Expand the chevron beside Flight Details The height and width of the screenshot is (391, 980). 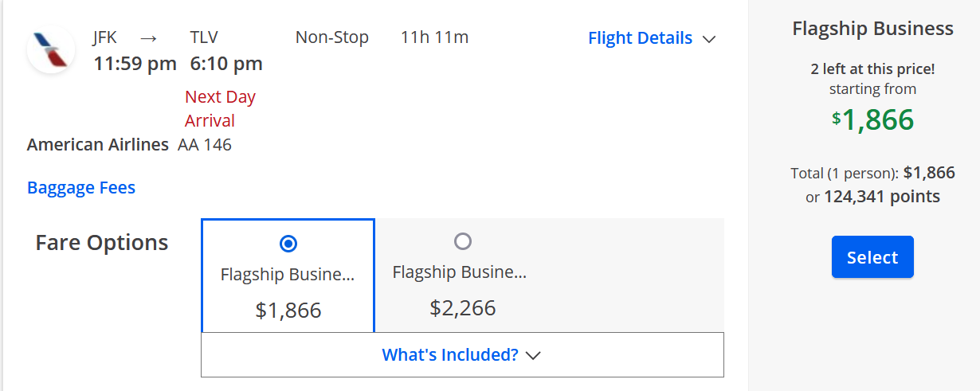click(709, 39)
